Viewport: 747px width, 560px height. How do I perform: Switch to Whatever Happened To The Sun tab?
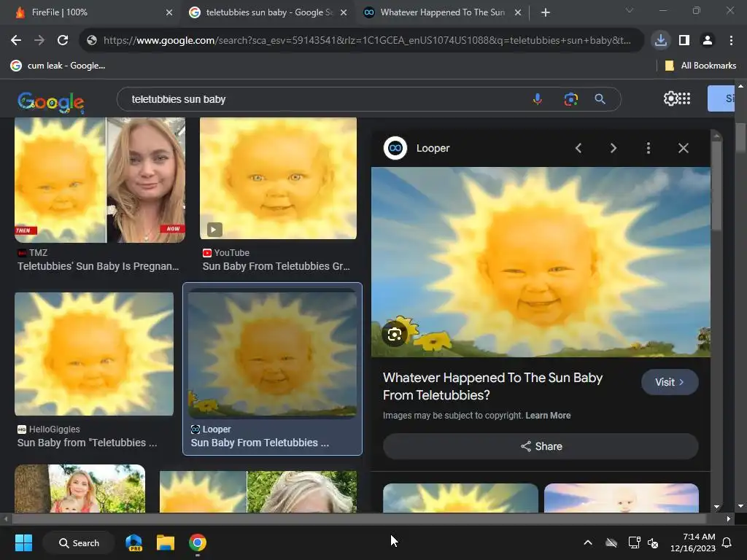click(441, 12)
